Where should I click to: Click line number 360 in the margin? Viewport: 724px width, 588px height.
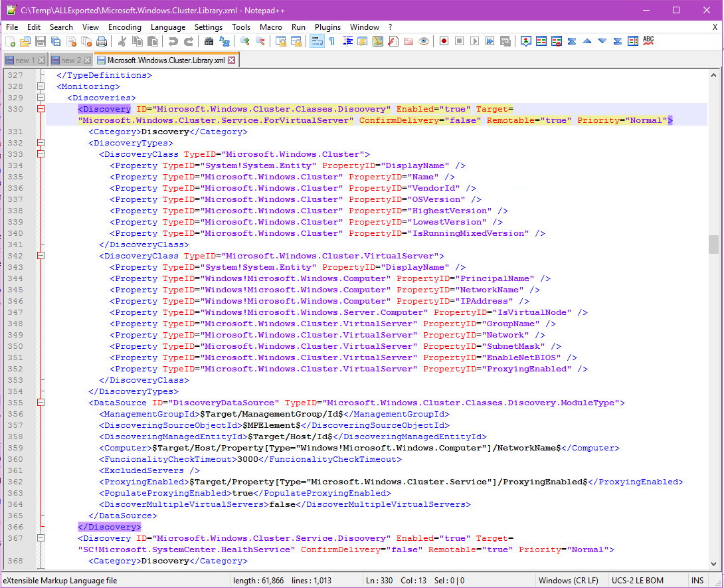(x=15, y=459)
